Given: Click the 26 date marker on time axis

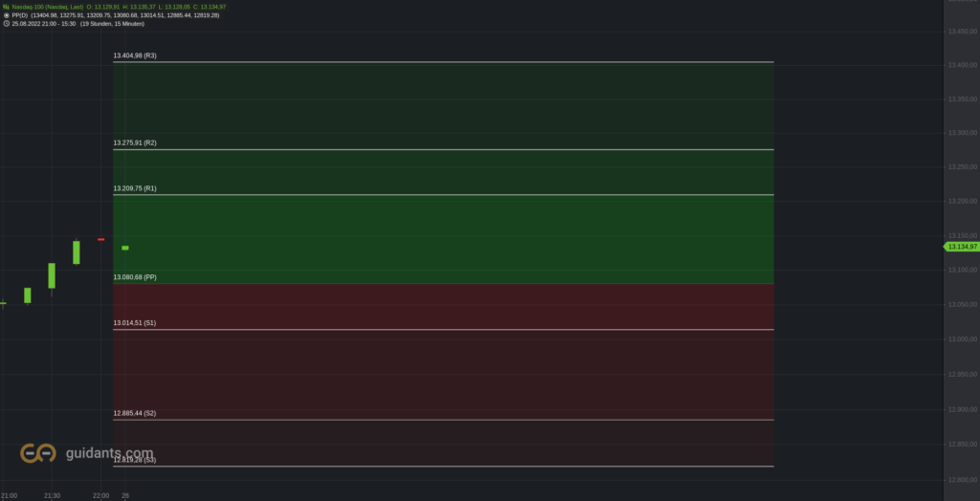Looking at the screenshot, I should pyautogui.click(x=125, y=495).
